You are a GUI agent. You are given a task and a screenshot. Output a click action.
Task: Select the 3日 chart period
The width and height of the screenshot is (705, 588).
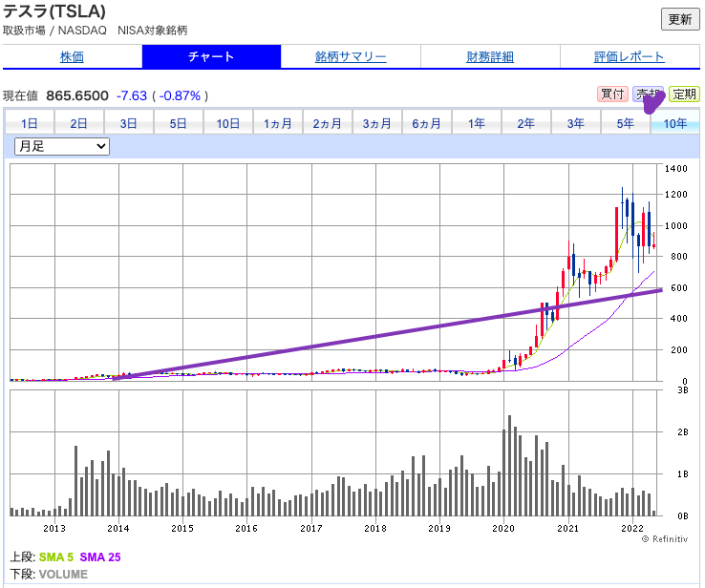[129, 123]
